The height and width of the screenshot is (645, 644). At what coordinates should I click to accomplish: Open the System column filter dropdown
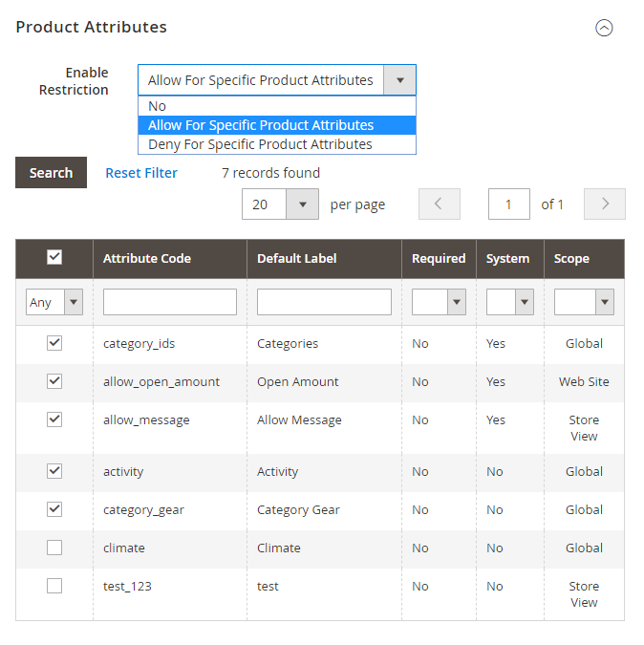509,302
